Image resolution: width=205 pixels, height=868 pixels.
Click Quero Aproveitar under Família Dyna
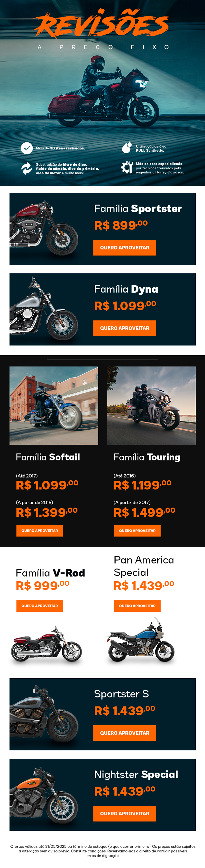(x=125, y=328)
